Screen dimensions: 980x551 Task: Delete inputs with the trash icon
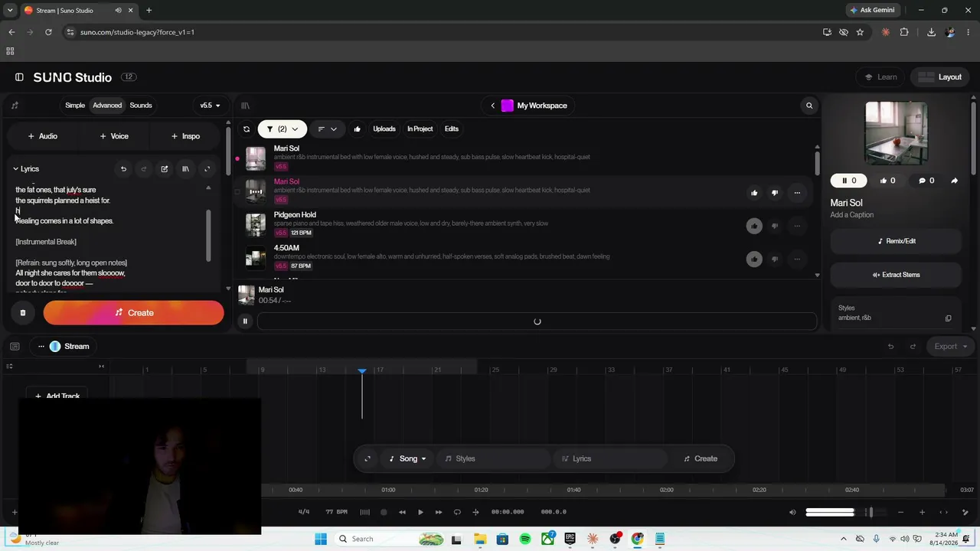[23, 313]
